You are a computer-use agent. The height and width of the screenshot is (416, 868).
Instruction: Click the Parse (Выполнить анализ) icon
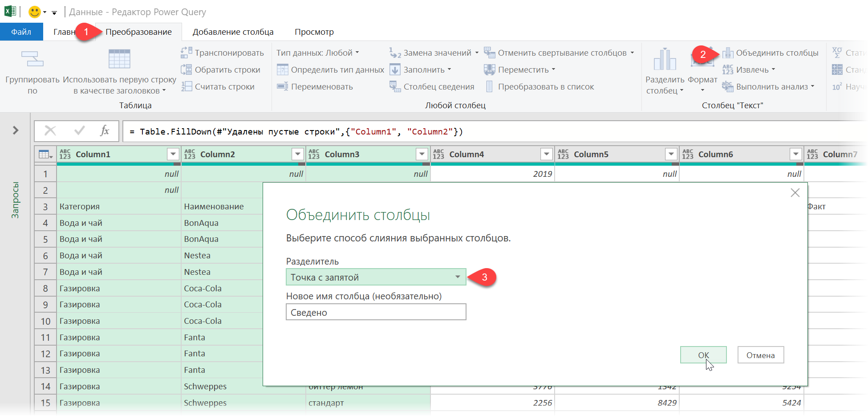(x=728, y=86)
